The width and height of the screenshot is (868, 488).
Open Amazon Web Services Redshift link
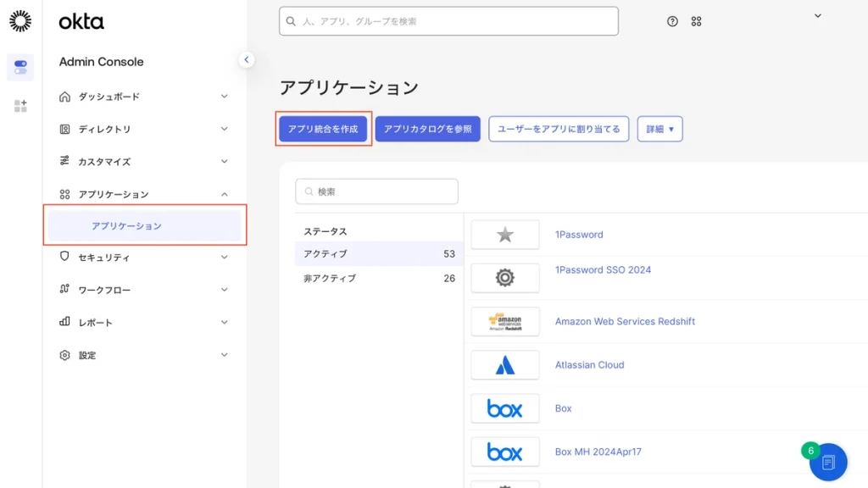coord(625,322)
